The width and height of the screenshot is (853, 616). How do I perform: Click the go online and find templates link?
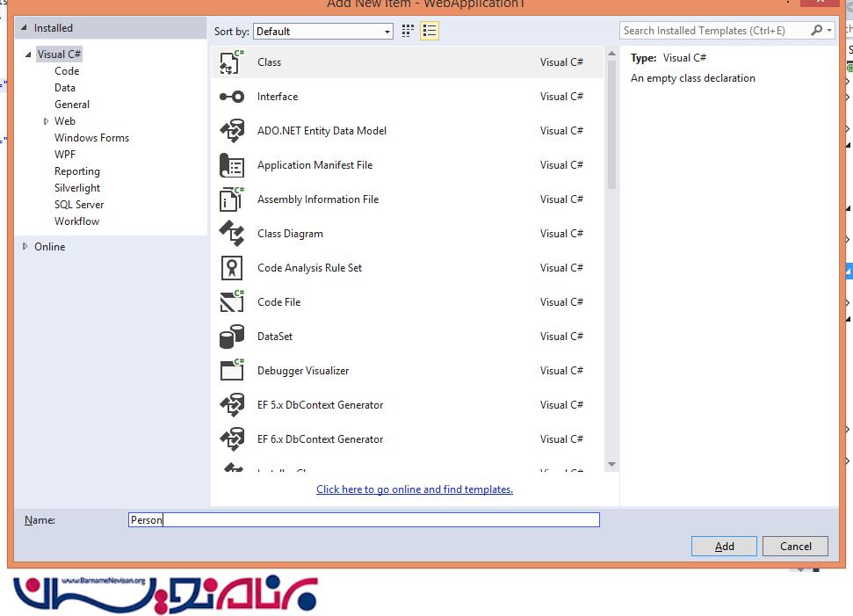pos(415,489)
